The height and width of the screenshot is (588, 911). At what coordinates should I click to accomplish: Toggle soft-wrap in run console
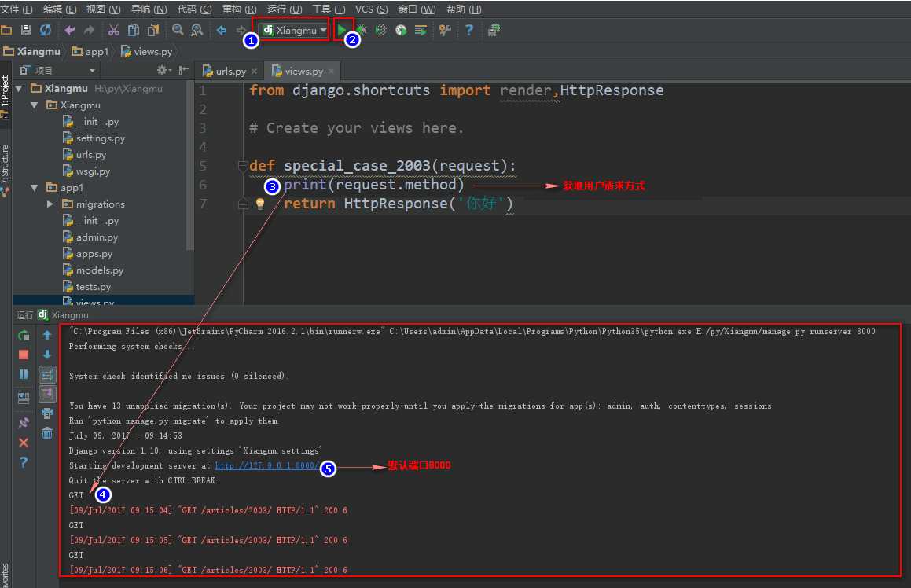tap(47, 373)
